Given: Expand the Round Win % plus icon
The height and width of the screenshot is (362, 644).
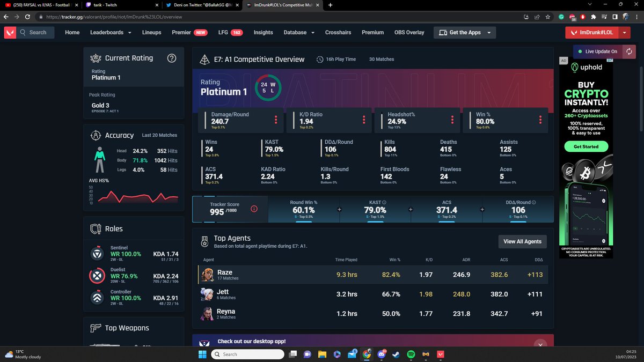Looking at the screenshot, I should pos(339,210).
